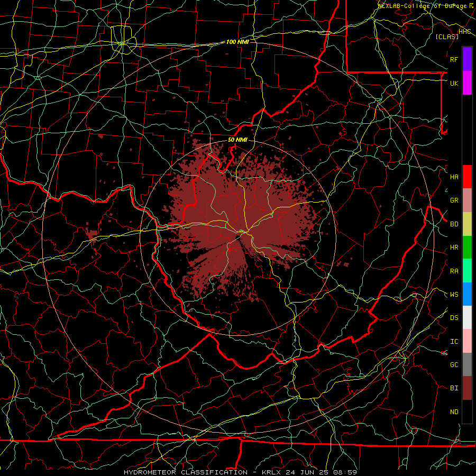Pick the white DS legend swatch
Viewport: 476px width, 476px height.
pos(467,317)
